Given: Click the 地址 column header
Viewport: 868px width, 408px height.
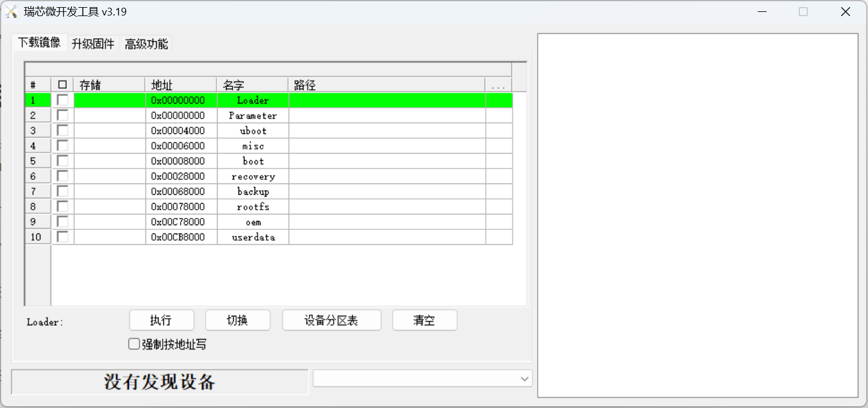Looking at the screenshot, I should 181,85.
